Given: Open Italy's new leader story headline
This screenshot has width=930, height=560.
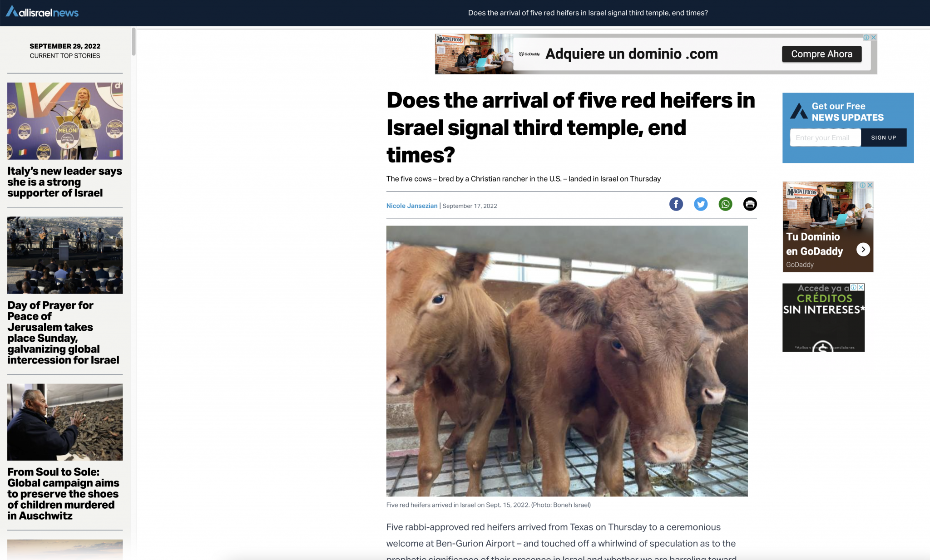Looking at the screenshot, I should click(x=64, y=182).
